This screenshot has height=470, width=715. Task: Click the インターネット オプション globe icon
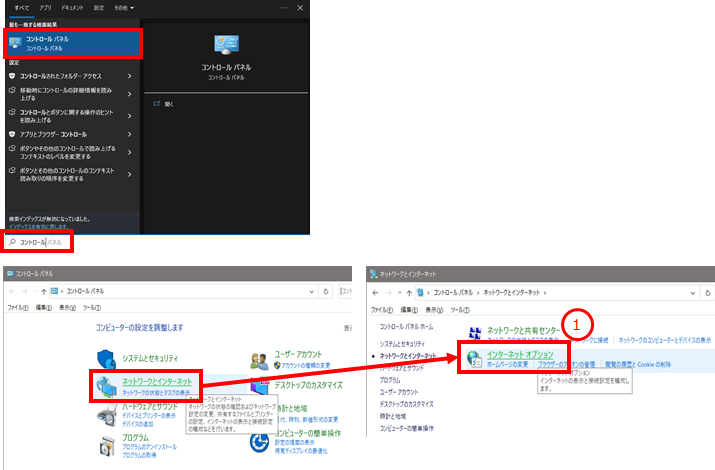[474, 359]
